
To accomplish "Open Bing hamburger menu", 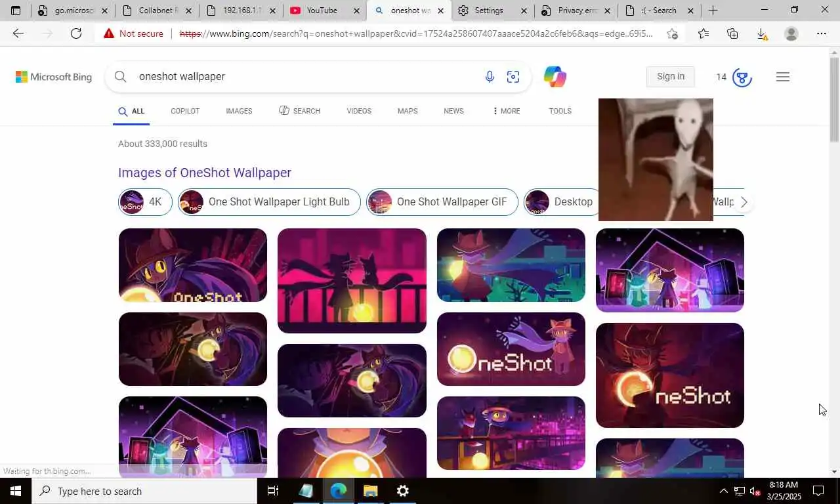I will click(782, 77).
